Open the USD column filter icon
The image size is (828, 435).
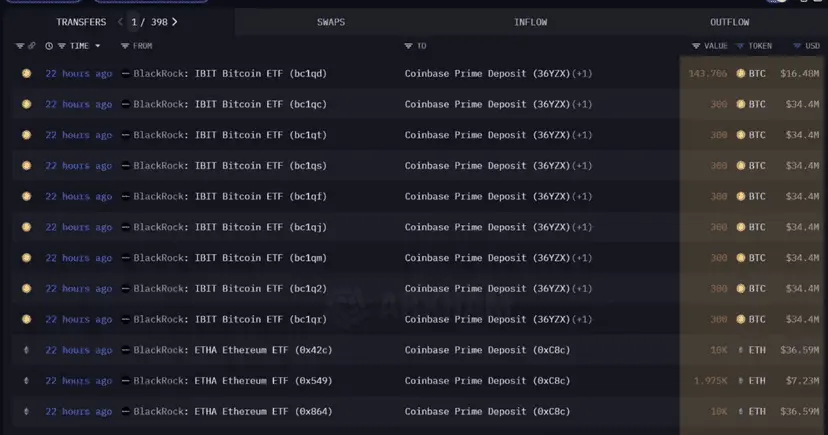click(x=797, y=46)
